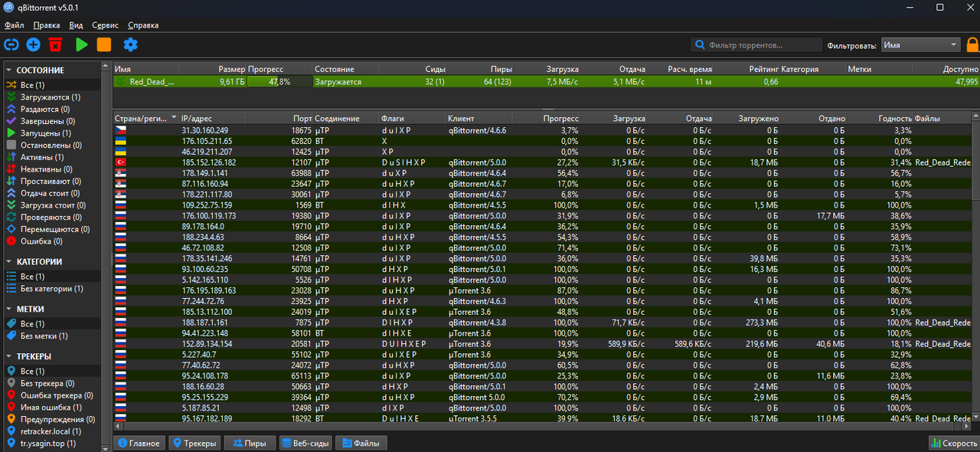The image size is (980, 452).
Task: Open the Файл menu
Action: (x=14, y=25)
